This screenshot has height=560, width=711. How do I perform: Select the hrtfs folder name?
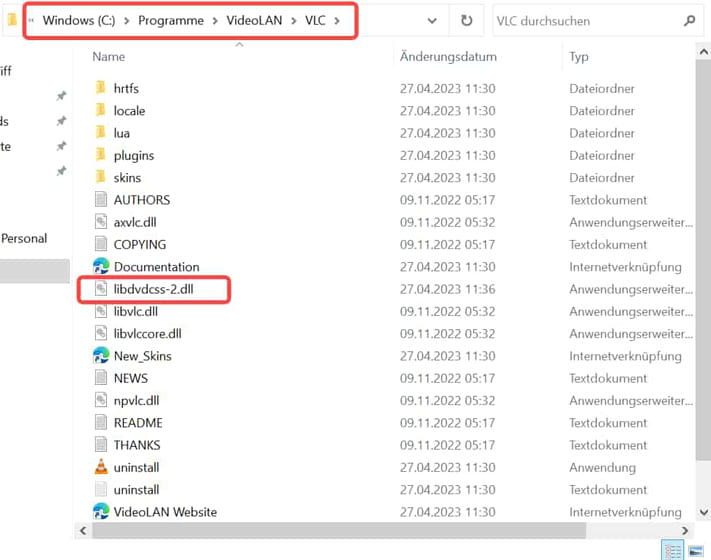tap(126, 88)
